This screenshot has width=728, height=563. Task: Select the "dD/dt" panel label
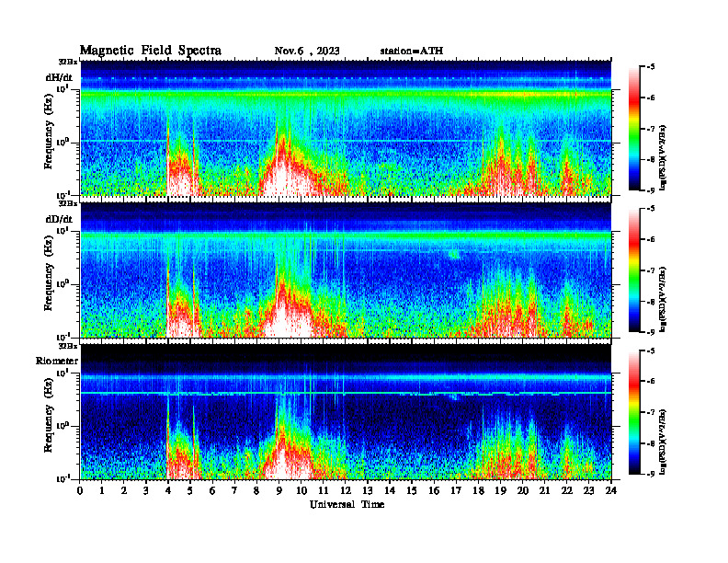tap(59, 219)
